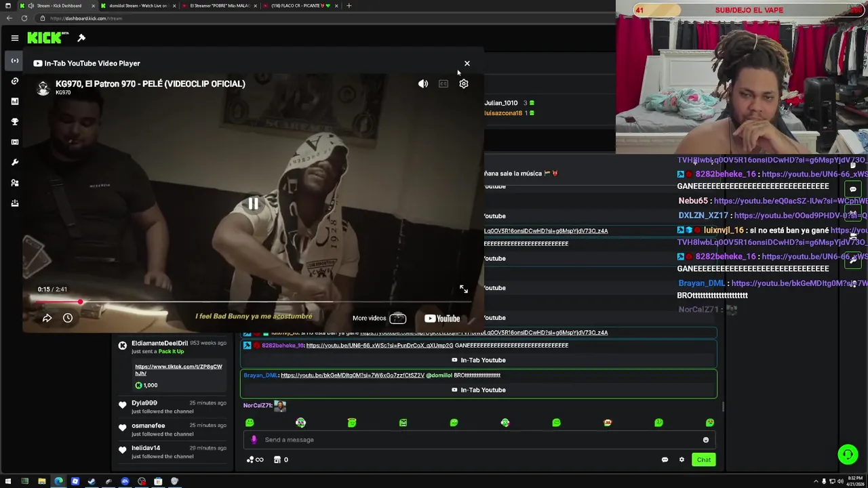Add the video to Watch Later
Screen dimensions: 868x488
tap(68, 318)
